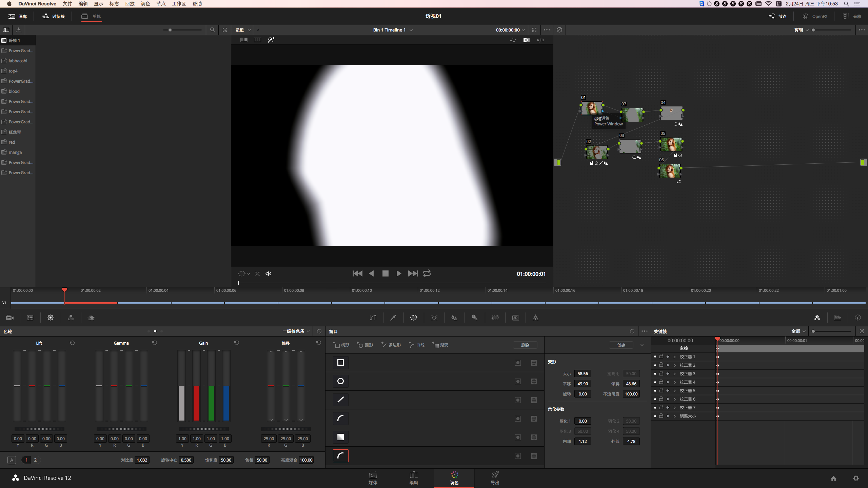The height and width of the screenshot is (488, 868).
Task: Open the RGB Mixer palette icon
Action: (71, 318)
